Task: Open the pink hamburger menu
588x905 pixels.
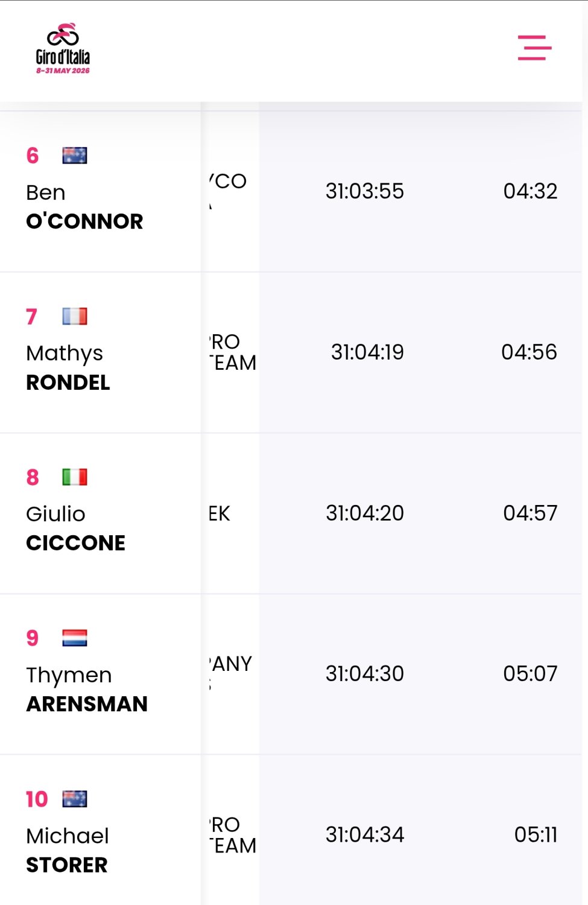Action: tap(534, 48)
